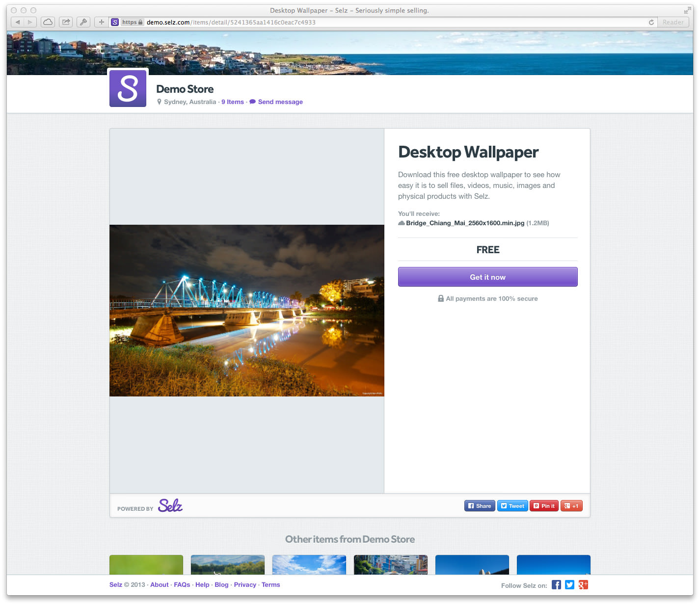
Task: Open Selz Twitter icon in footer
Action: tap(569, 584)
